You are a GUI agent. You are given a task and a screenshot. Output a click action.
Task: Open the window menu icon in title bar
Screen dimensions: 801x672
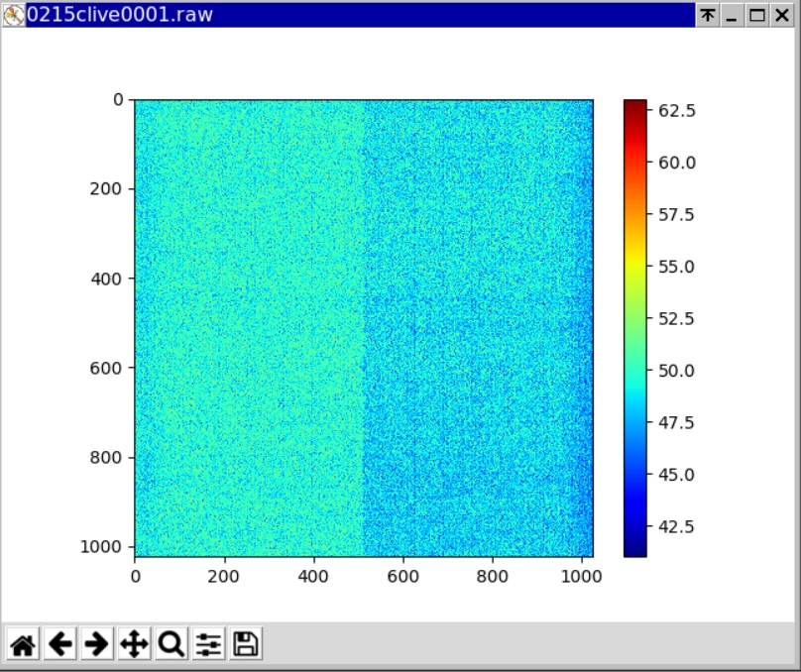[x=13, y=15]
